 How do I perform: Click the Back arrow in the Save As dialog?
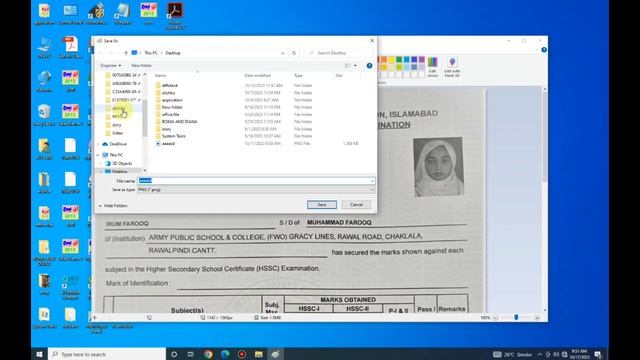(x=101, y=53)
